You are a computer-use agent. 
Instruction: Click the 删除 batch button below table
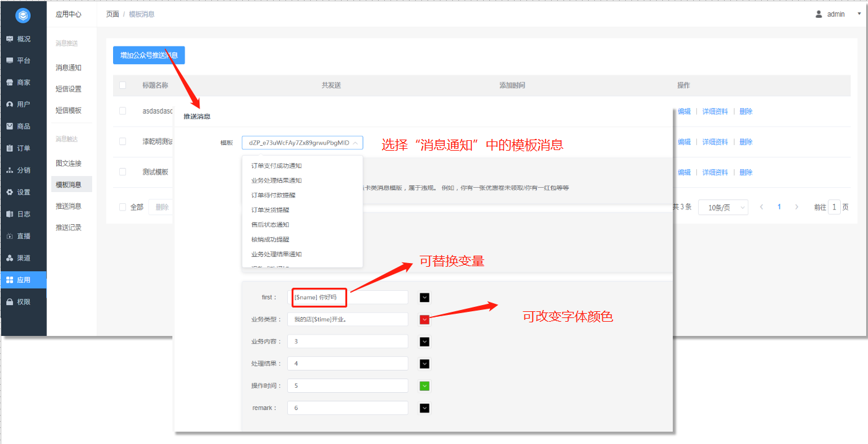[162, 207]
